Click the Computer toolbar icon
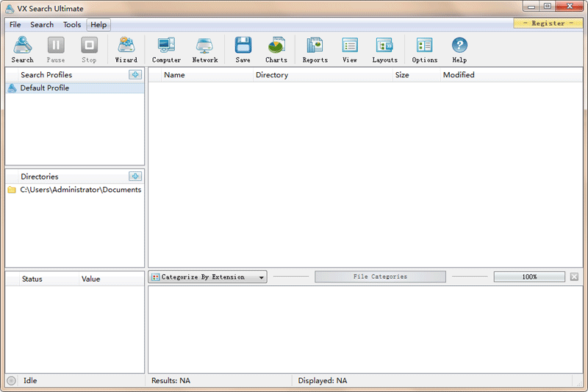This screenshot has width=588, height=392. (x=166, y=49)
